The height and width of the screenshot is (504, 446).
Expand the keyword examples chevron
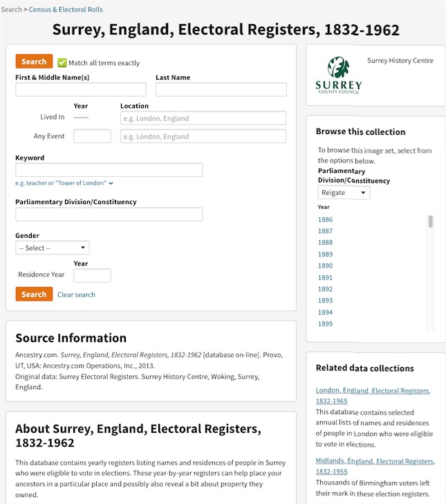click(111, 183)
